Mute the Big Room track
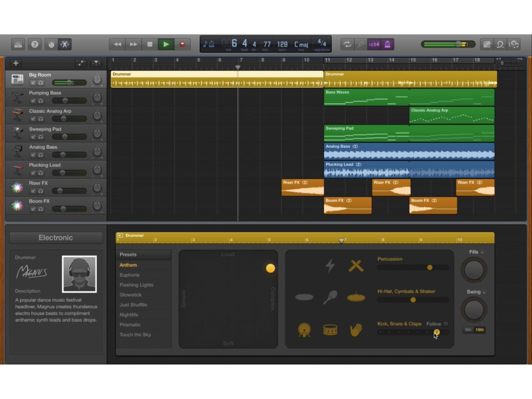Viewport: 532px width, 399px height. pos(33,83)
